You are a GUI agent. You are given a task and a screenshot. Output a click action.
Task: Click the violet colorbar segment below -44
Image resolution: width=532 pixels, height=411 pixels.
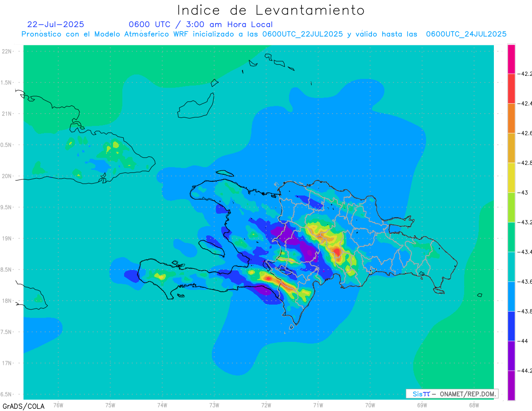tap(511, 356)
